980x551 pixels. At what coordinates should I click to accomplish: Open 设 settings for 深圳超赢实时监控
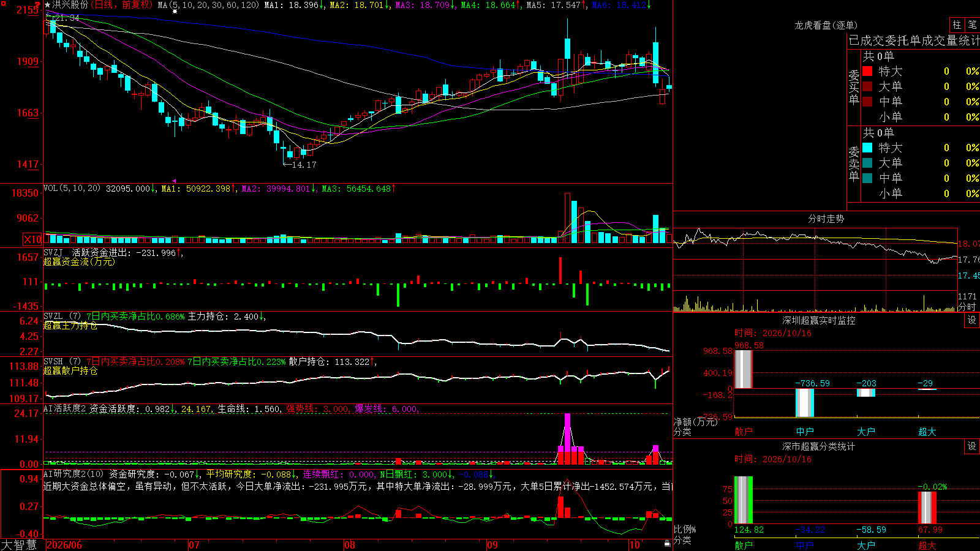[x=972, y=320]
